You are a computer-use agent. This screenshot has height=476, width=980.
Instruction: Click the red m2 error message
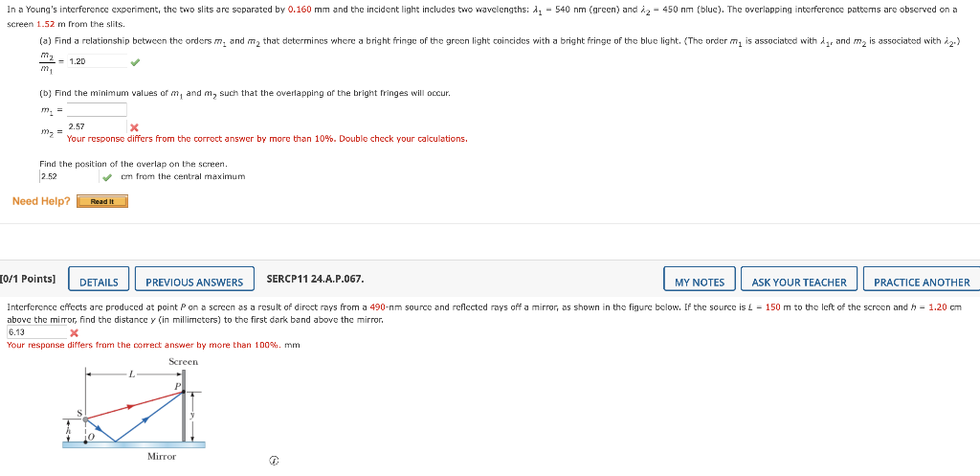click(x=267, y=139)
